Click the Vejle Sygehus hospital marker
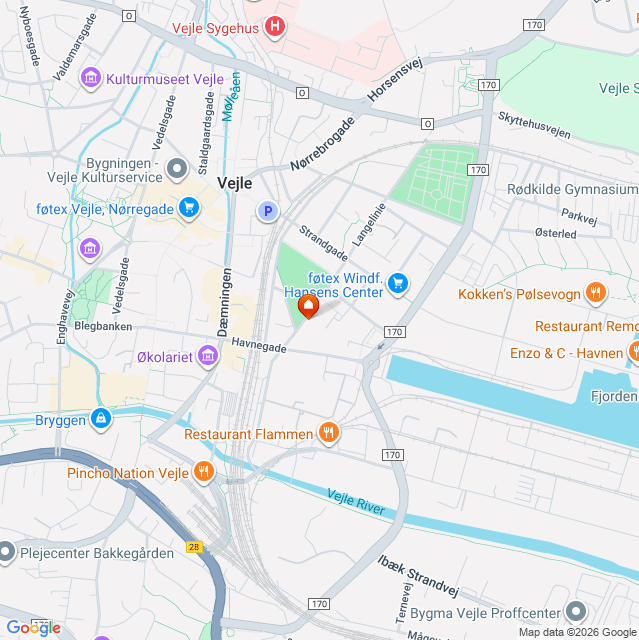Screen dimensions: 639x640 point(275,27)
